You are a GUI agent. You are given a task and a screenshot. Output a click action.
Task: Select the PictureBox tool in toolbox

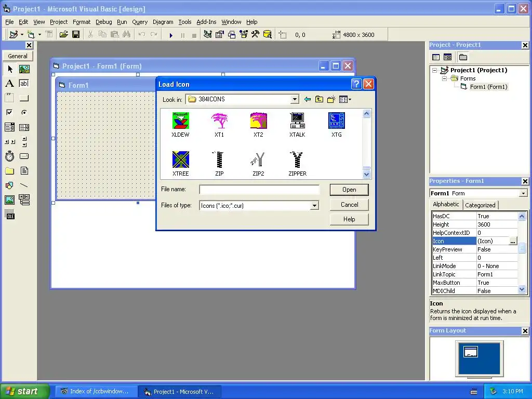(24, 69)
